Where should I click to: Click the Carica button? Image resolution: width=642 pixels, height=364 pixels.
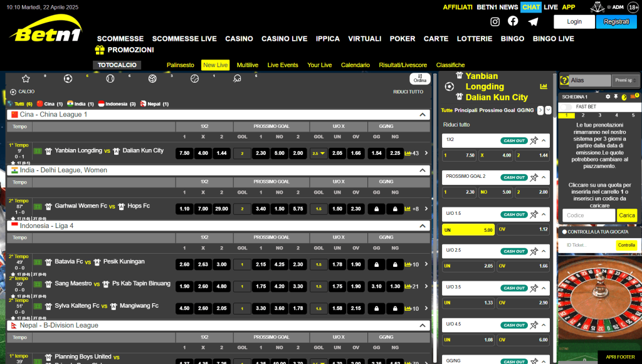(627, 214)
